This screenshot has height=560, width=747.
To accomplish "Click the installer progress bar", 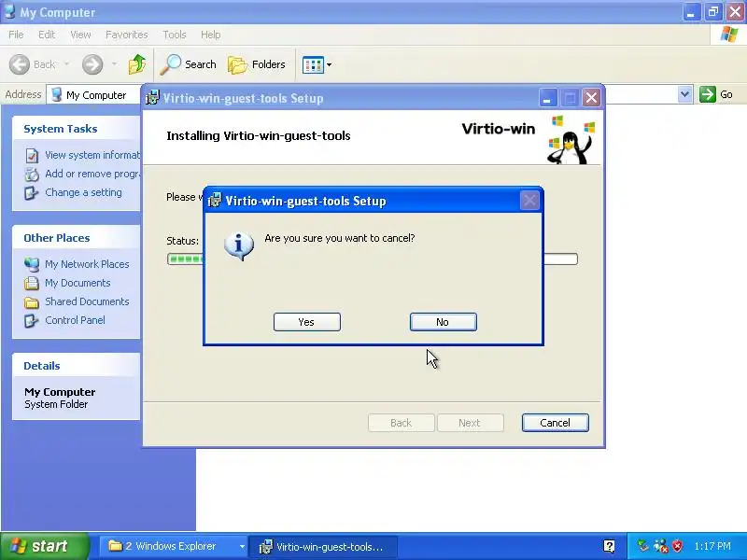I will [x=372, y=259].
